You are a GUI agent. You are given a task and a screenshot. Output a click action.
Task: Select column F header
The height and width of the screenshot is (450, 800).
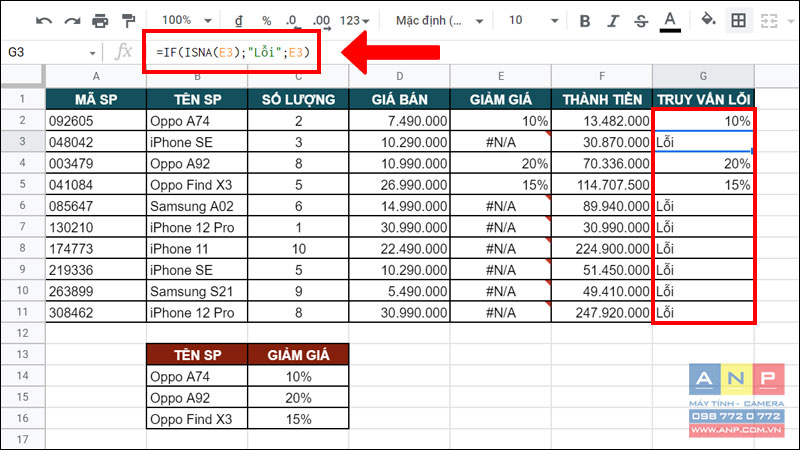tap(602, 77)
